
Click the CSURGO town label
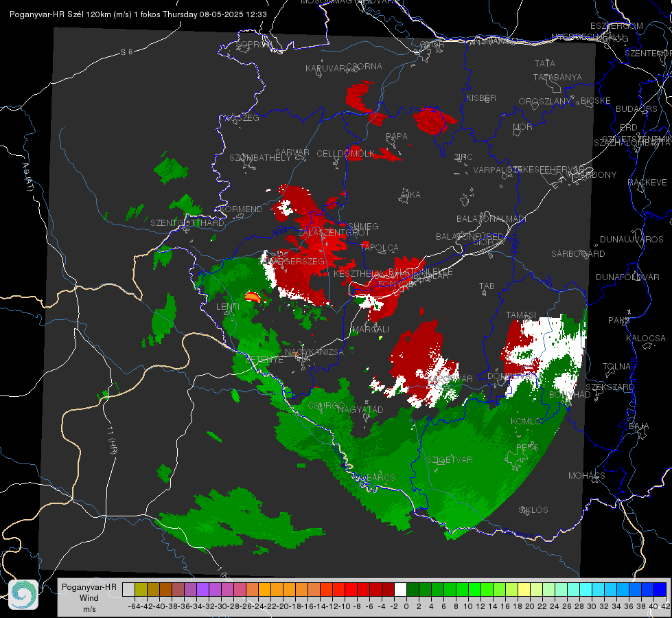click(327, 406)
